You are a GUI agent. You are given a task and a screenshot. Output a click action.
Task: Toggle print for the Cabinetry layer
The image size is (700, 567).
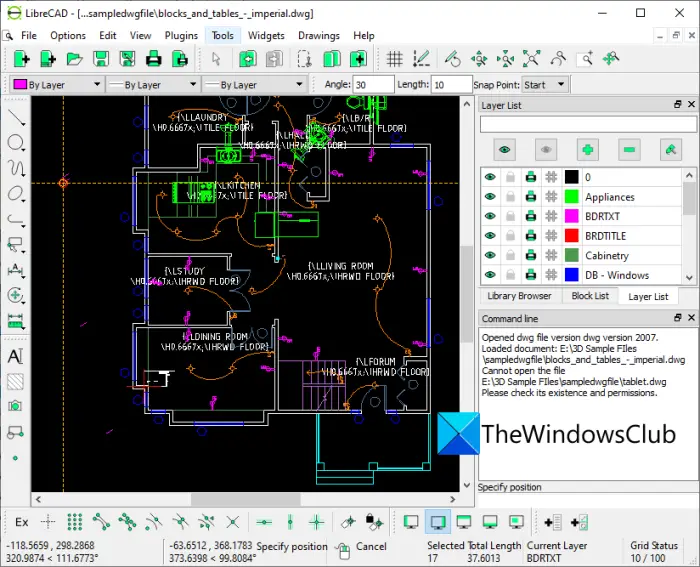(531, 255)
